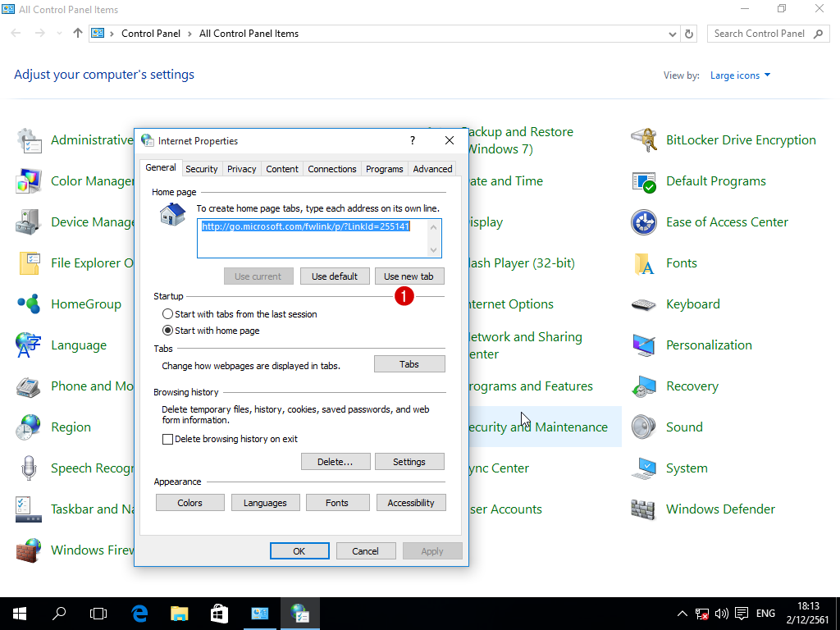Switch to the Privacy tab
Viewport: 840px width, 630px height.
(x=242, y=169)
